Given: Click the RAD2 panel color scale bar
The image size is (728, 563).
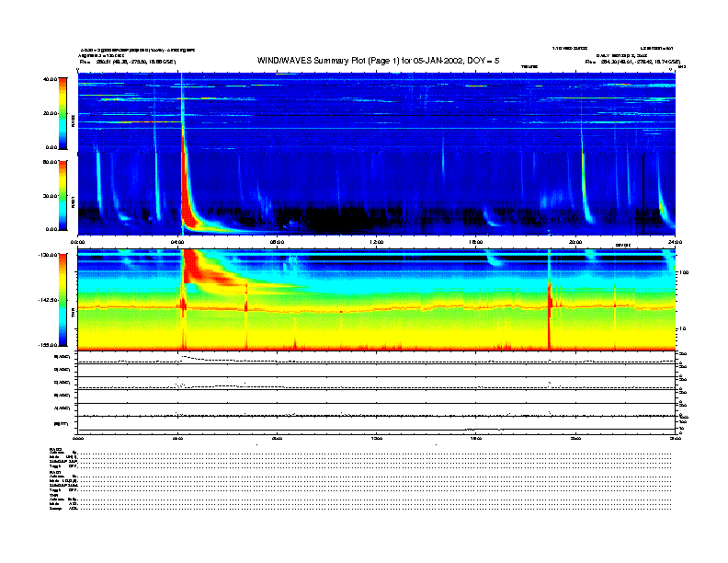Looking at the screenshot, I should [63, 113].
